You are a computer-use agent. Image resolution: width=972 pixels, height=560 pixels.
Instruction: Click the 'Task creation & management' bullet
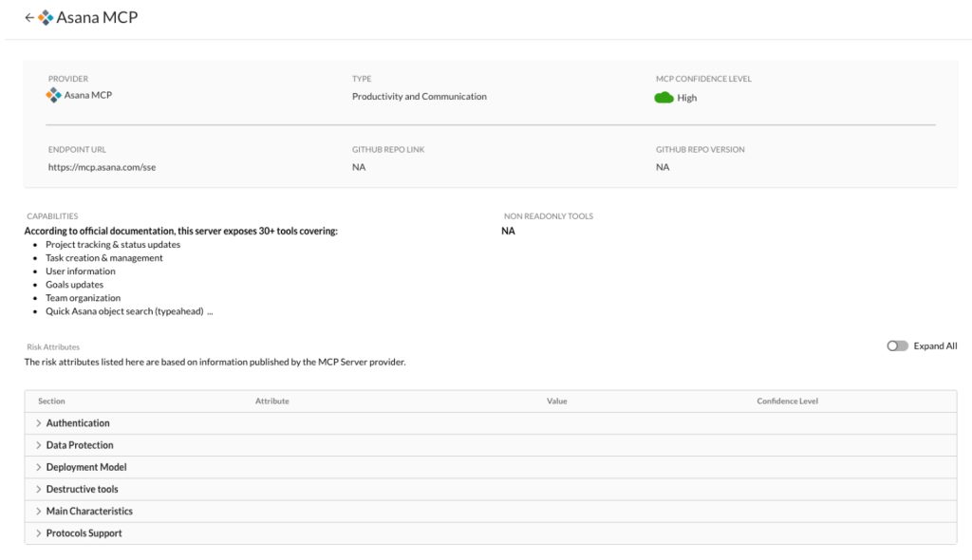[104, 258]
